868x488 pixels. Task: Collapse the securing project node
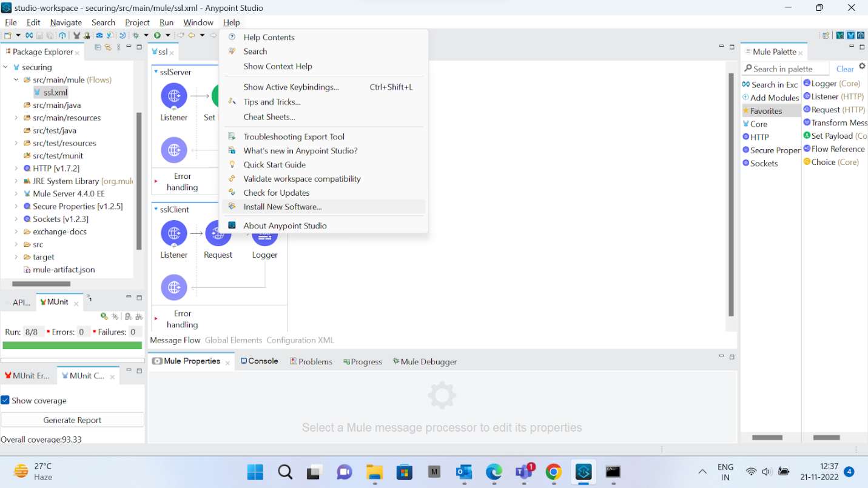(x=5, y=67)
